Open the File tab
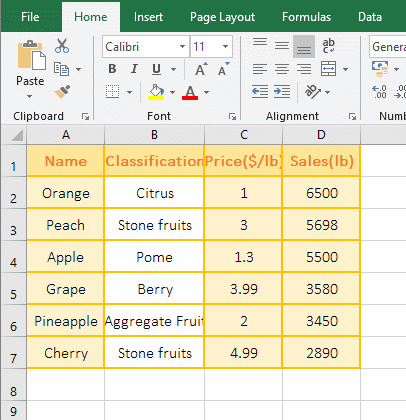The height and width of the screenshot is (420, 406). click(30, 17)
